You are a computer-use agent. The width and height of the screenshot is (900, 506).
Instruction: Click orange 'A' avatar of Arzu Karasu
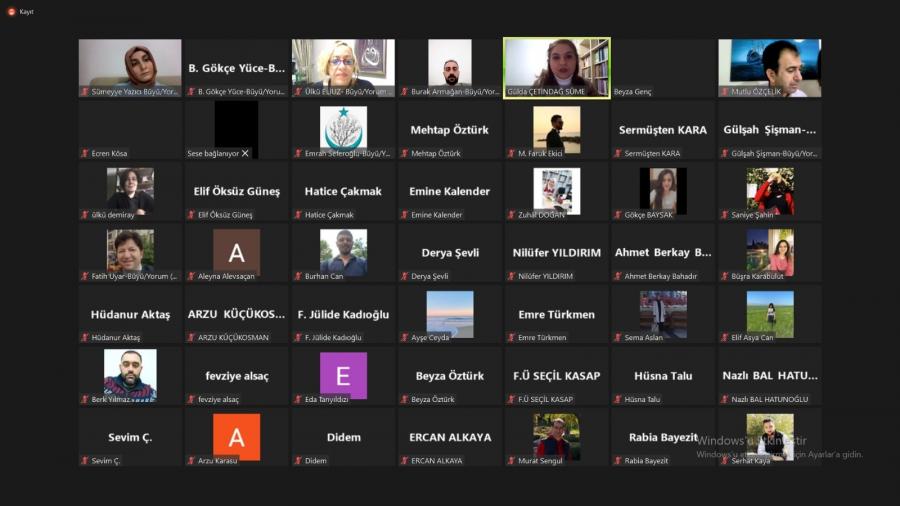tap(236, 437)
